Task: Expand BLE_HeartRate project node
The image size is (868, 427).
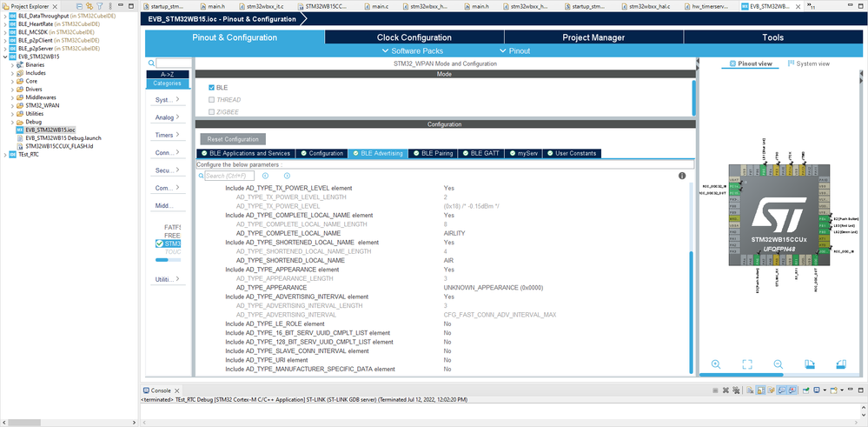Action: tap(5, 24)
